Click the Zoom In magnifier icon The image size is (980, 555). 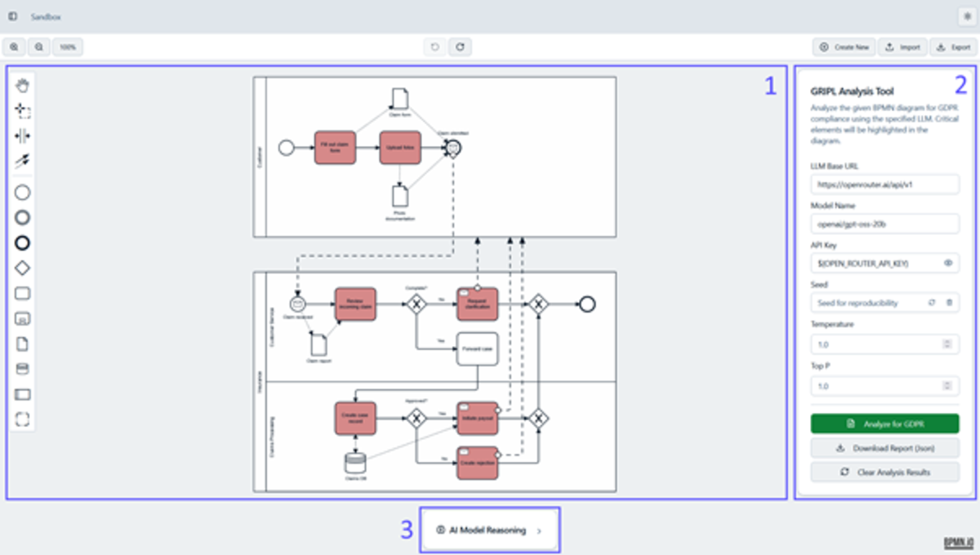pos(14,47)
